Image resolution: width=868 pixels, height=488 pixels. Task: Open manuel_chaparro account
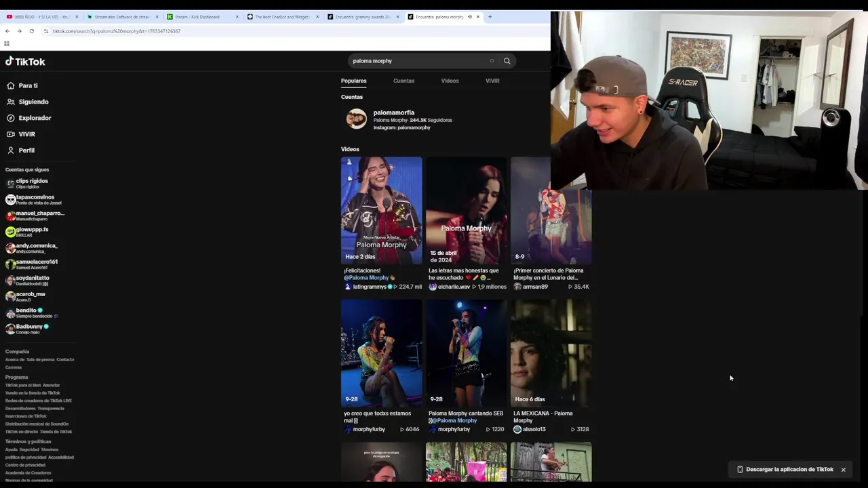tap(35, 216)
